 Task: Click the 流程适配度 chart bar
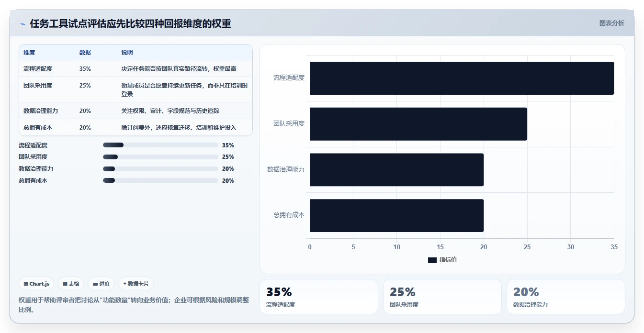[x=462, y=78]
